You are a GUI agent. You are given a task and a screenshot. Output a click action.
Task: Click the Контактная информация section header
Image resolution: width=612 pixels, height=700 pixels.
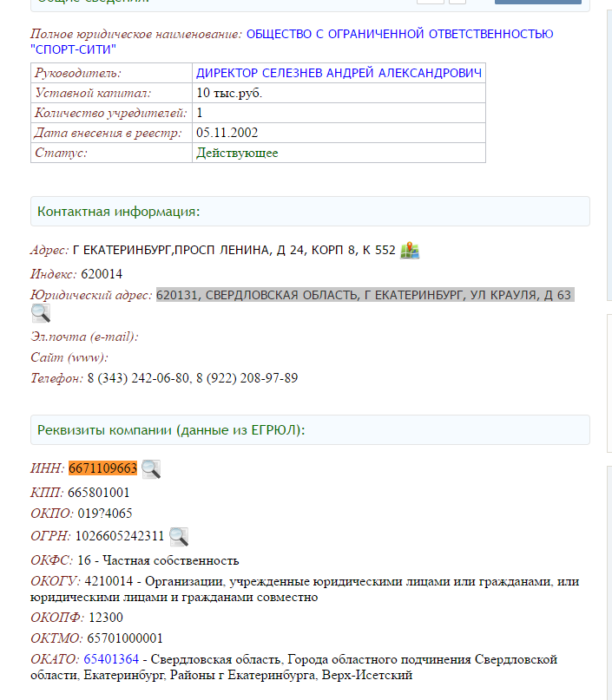click(x=310, y=211)
